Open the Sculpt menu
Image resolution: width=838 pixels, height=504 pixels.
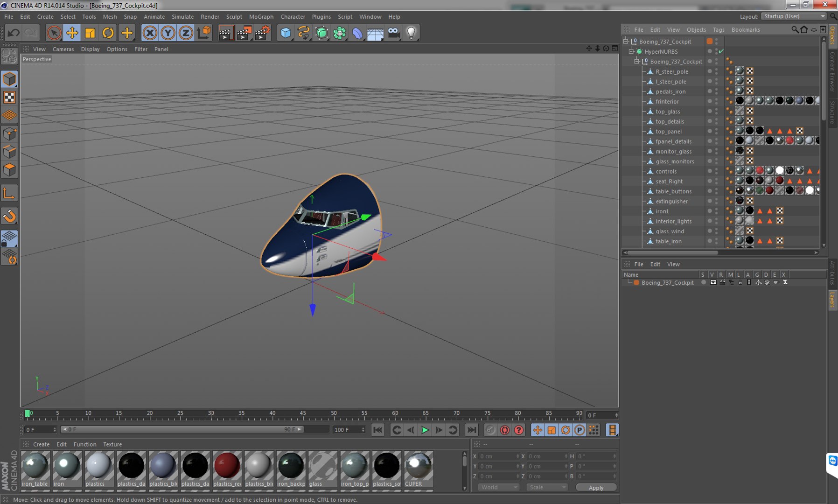pyautogui.click(x=234, y=16)
